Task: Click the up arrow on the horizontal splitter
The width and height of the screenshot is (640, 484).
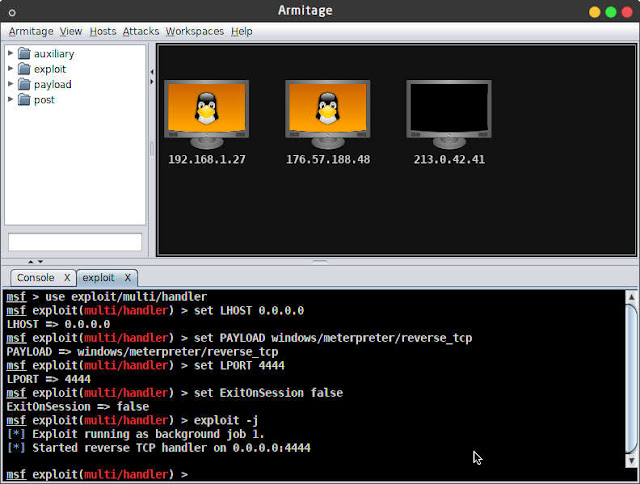Action: click(31, 262)
